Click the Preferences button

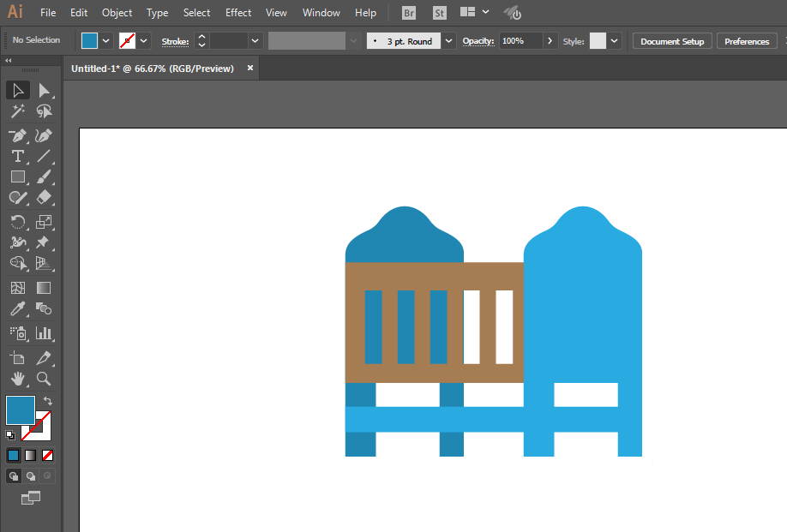pos(747,41)
